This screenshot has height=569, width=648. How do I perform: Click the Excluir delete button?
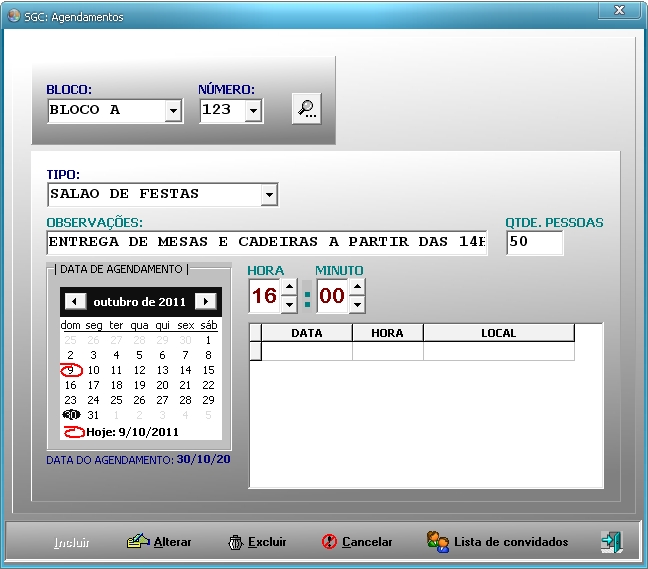pos(257,542)
